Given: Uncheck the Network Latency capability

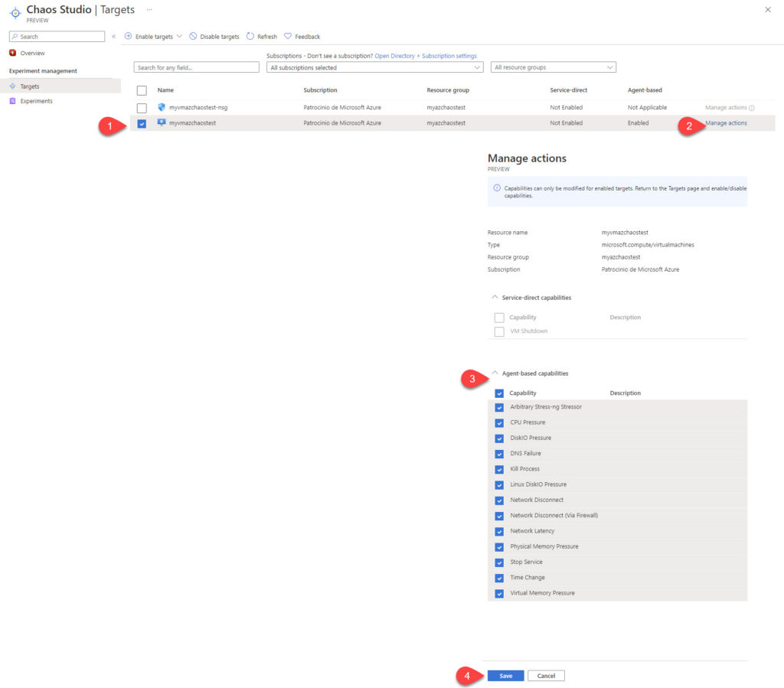Looking at the screenshot, I should pos(499,532).
